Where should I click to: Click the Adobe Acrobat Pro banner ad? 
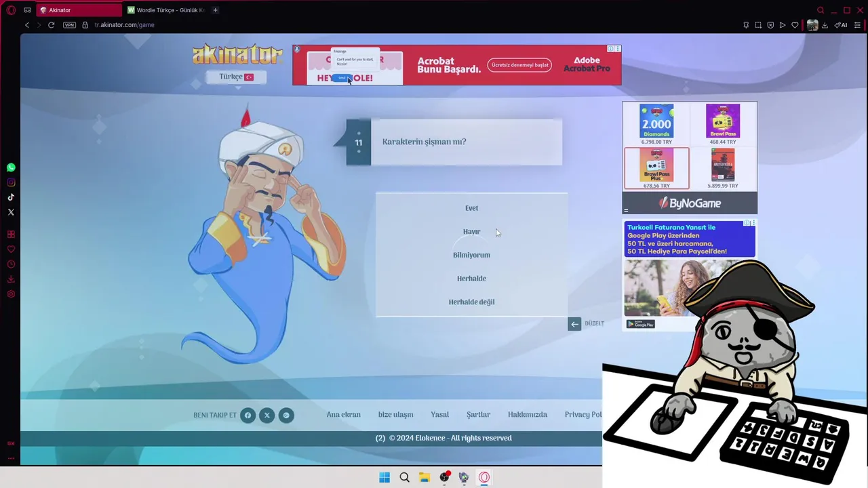(x=456, y=65)
